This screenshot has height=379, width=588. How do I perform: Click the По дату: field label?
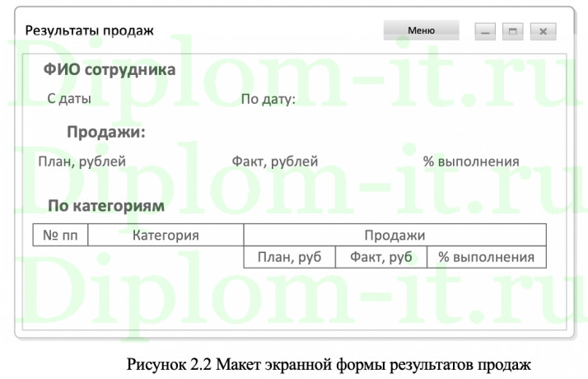[268, 100]
